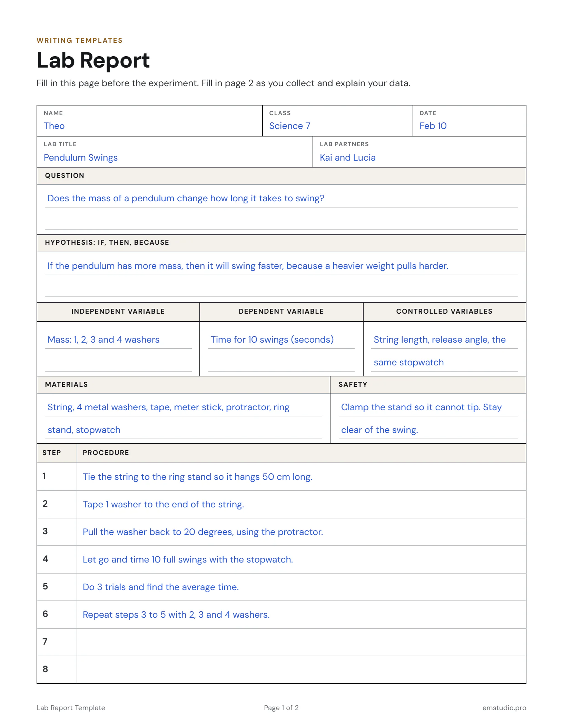Viewport: 563px width, 728px height.
Task: Select the Class field reading "Science 7"
Action: pos(337,121)
